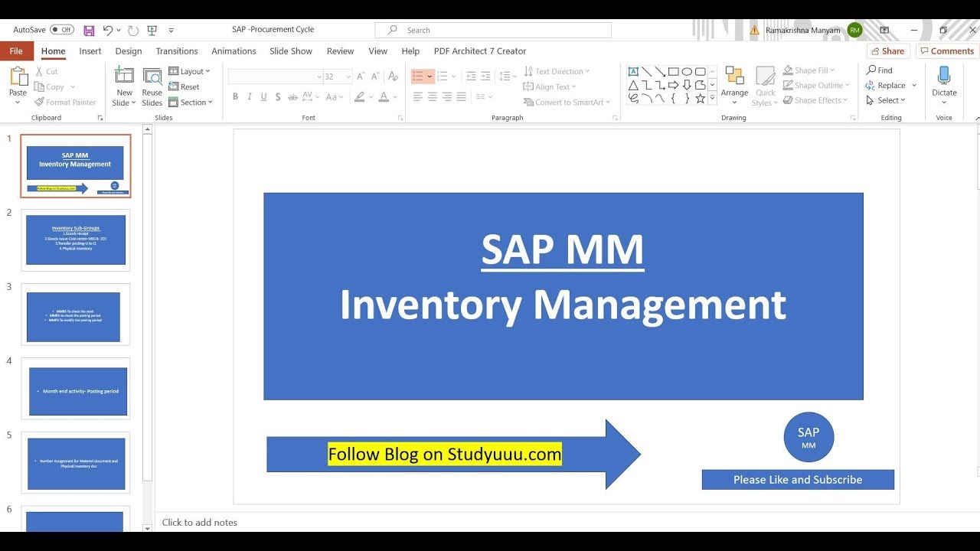Apply Bold formatting
Screen dimensions: 980x551
pyautogui.click(x=235, y=97)
